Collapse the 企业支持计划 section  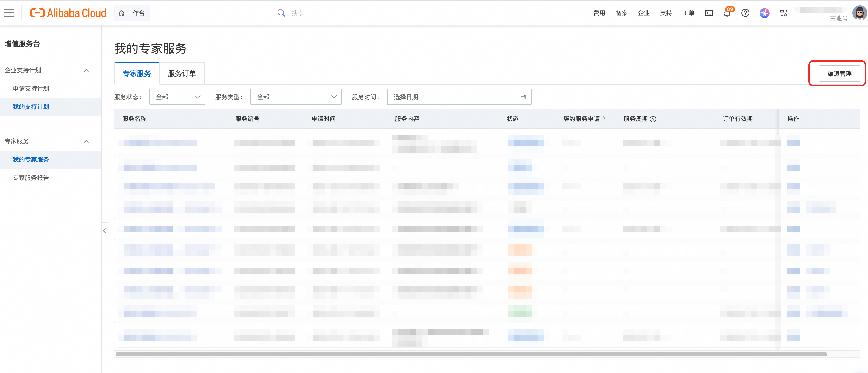pos(86,70)
